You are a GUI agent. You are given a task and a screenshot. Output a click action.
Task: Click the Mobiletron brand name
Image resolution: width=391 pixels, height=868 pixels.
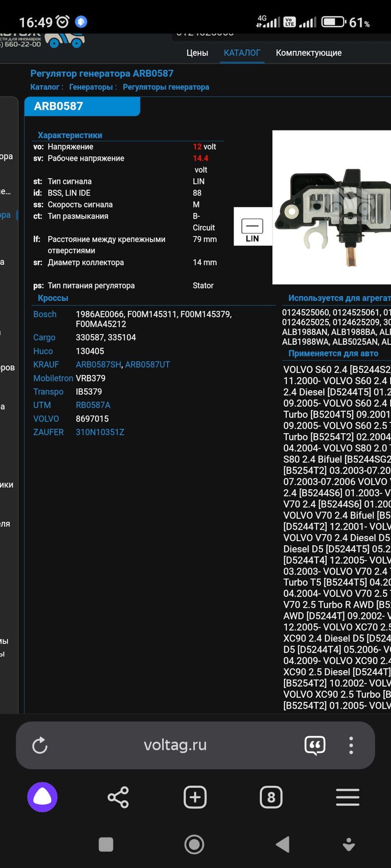click(53, 378)
